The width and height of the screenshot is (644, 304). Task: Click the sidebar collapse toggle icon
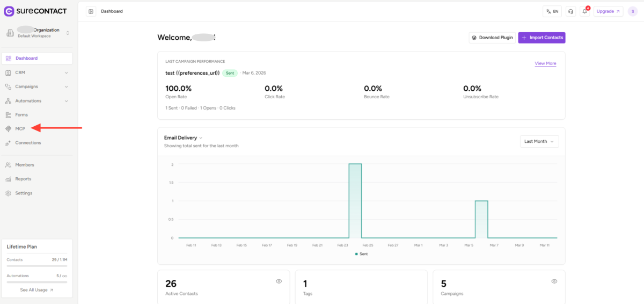(x=91, y=11)
